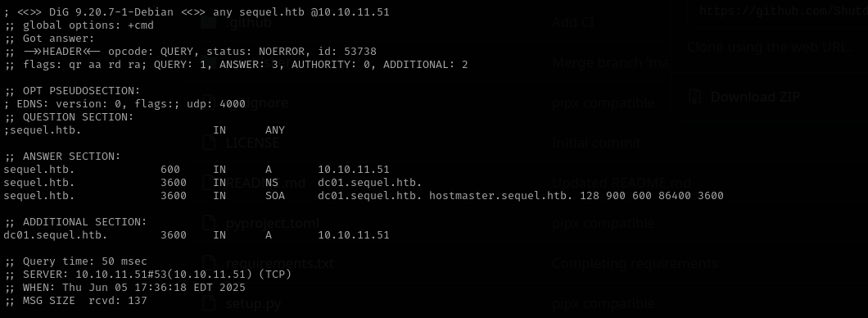The height and width of the screenshot is (318, 868).
Task: Open the 'Updated README.md' commit message
Action: [x=621, y=183]
